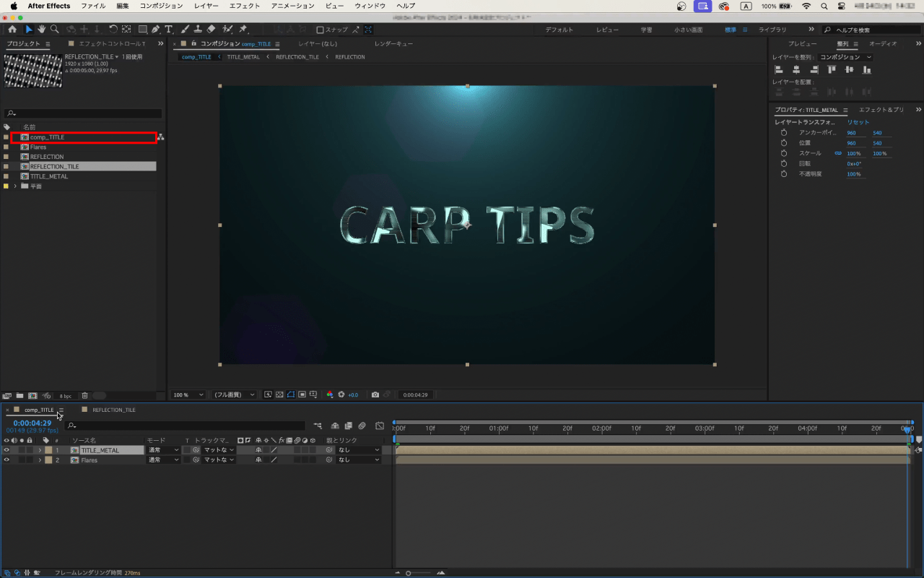
Task: Select the Brush tool
Action: pyautogui.click(x=185, y=30)
